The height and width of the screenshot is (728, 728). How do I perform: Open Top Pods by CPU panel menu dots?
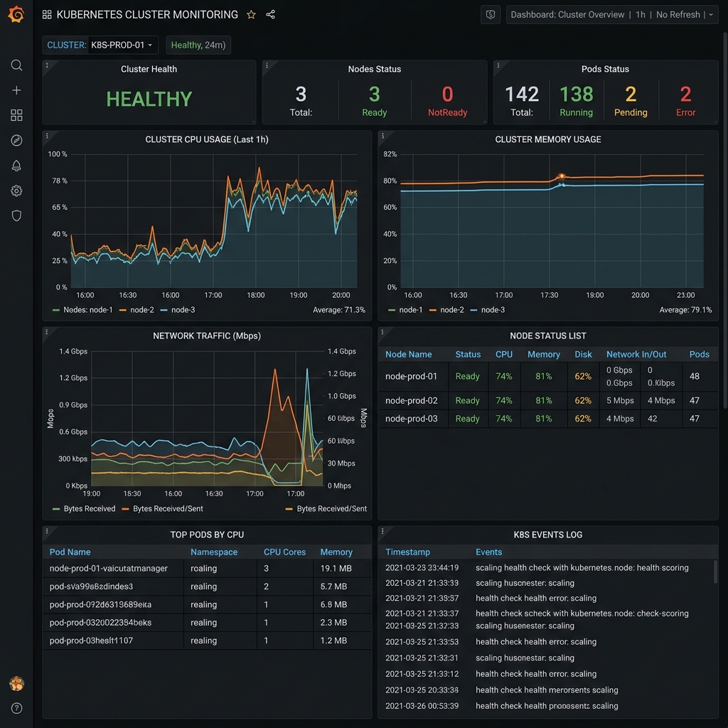(47, 531)
